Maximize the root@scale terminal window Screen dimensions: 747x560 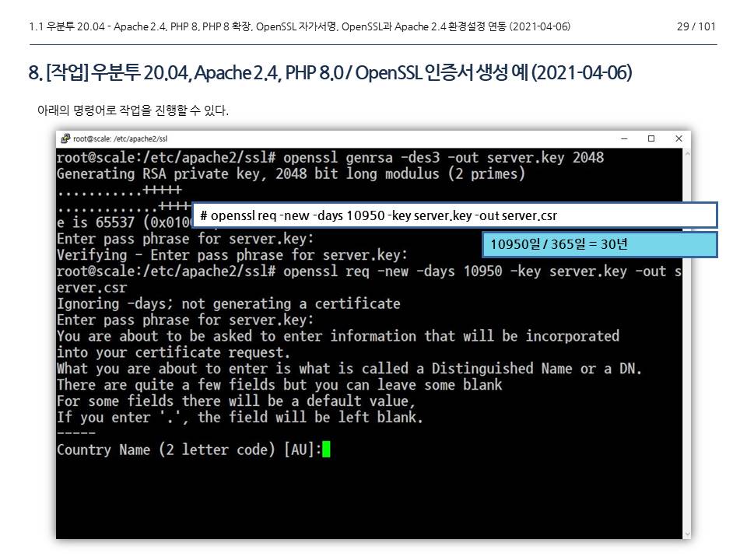pyautogui.click(x=651, y=138)
